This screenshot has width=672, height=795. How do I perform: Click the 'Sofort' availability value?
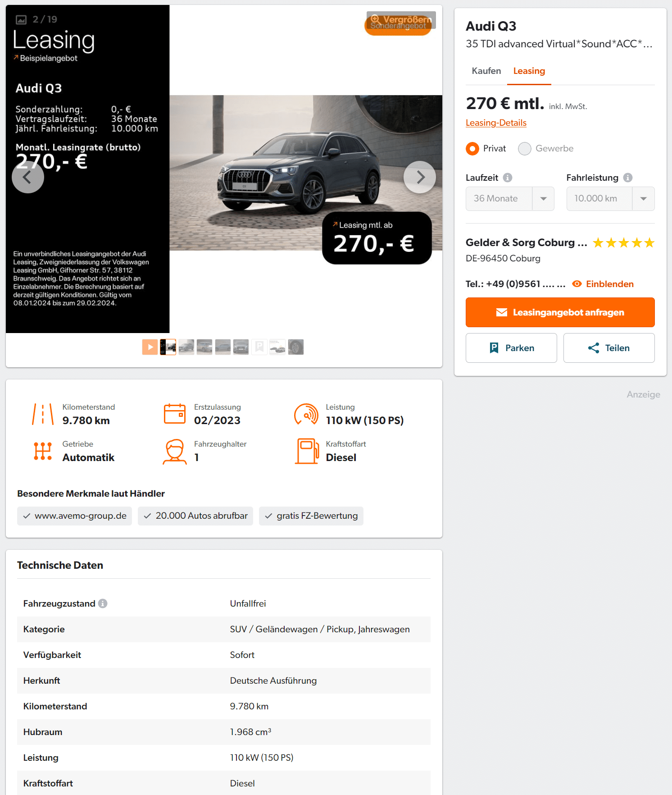click(x=242, y=655)
